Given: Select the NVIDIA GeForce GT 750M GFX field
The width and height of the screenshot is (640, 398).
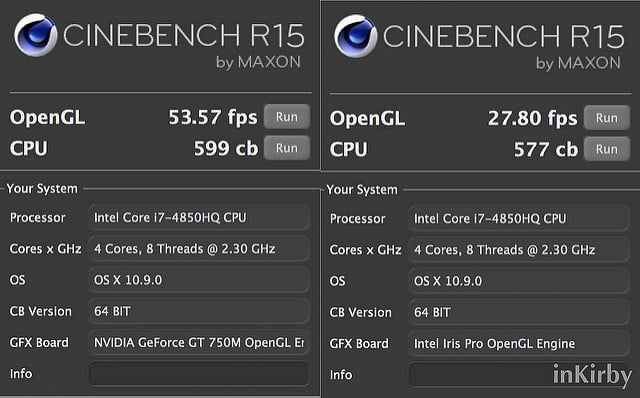Looking at the screenshot, I should coord(199,342).
